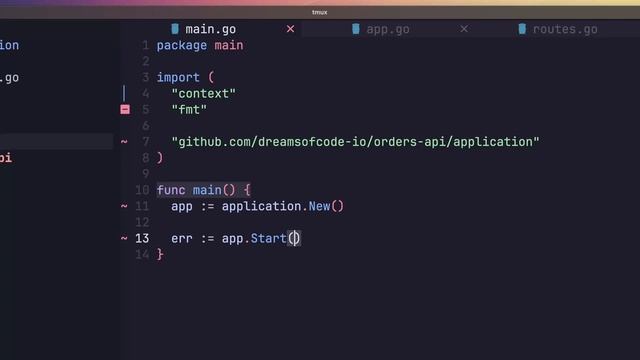Click the "fmt" import string
Screen dimensions: 640x360
(189, 109)
